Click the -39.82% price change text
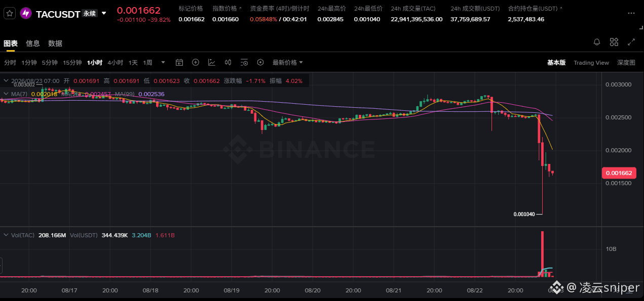This screenshot has height=301, width=644. (160, 20)
